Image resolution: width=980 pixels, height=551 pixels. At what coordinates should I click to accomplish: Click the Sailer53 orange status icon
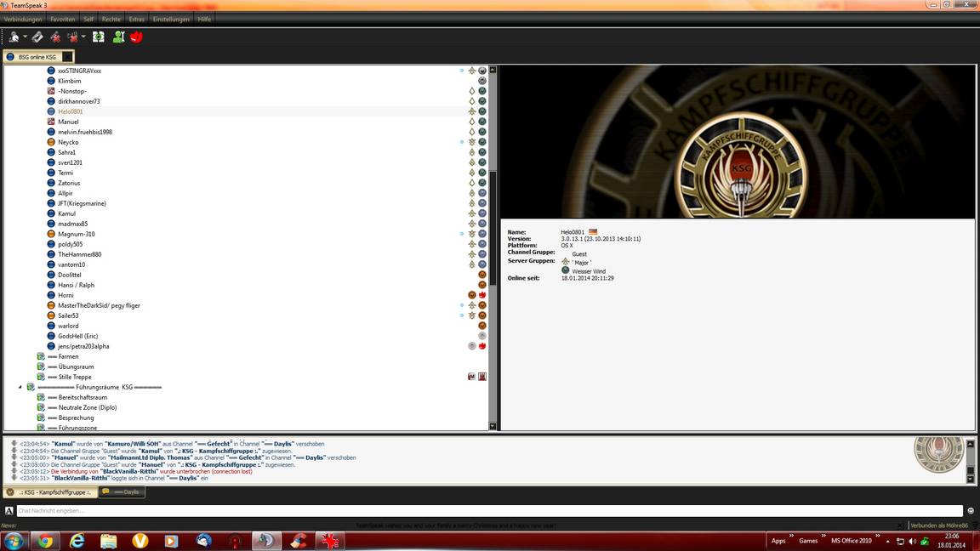tap(51, 315)
